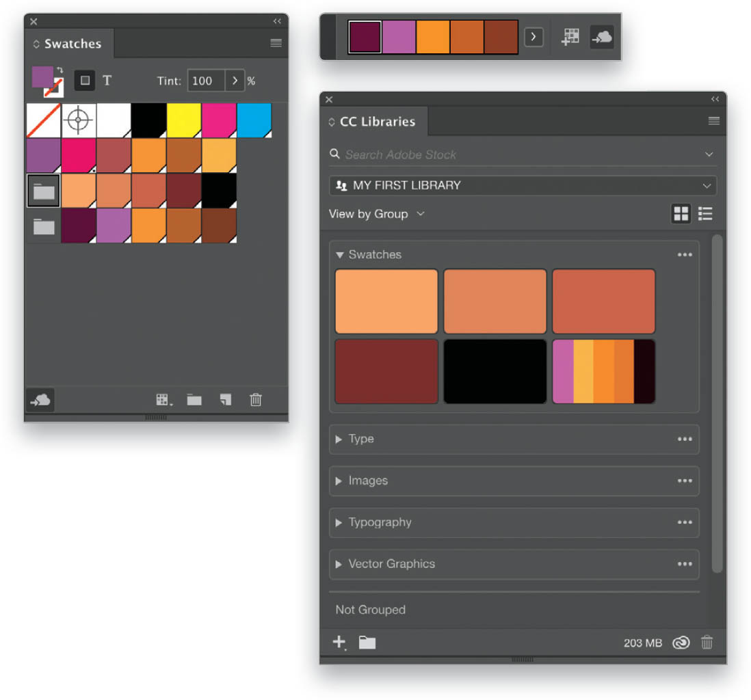This screenshot has width=751, height=700.
Task: Add selected swatch to CC Library in Swatches panel
Action: [40, 400]
